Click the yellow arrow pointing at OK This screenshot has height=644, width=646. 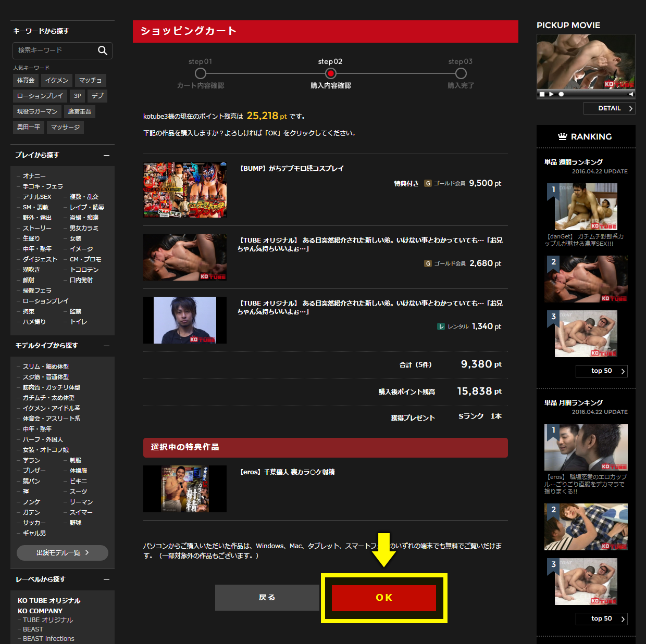(x=384, y=550)
